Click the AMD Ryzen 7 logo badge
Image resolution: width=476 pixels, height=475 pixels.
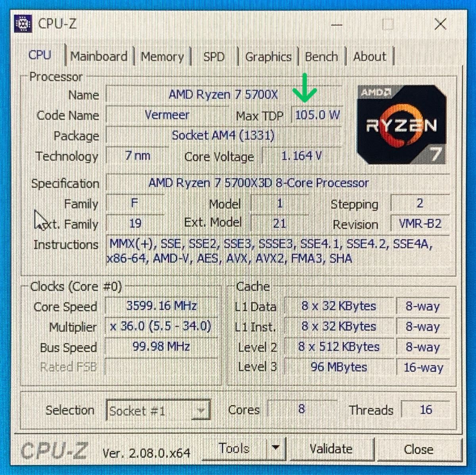[401, 125]
